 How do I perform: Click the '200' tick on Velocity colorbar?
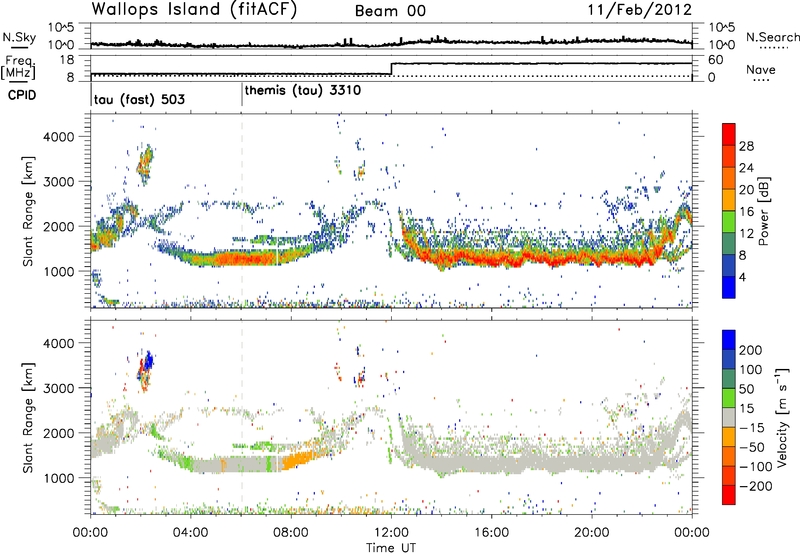pos(751,350)
